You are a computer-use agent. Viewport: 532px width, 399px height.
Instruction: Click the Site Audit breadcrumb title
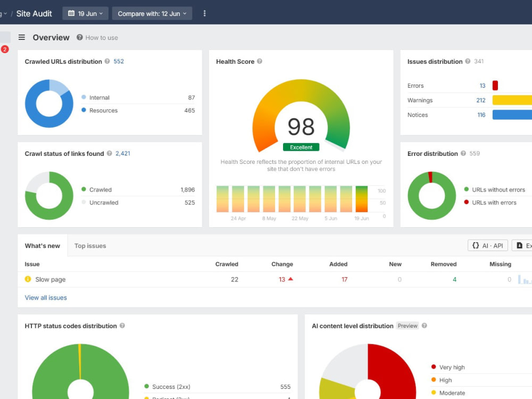(x=34, y=14)
